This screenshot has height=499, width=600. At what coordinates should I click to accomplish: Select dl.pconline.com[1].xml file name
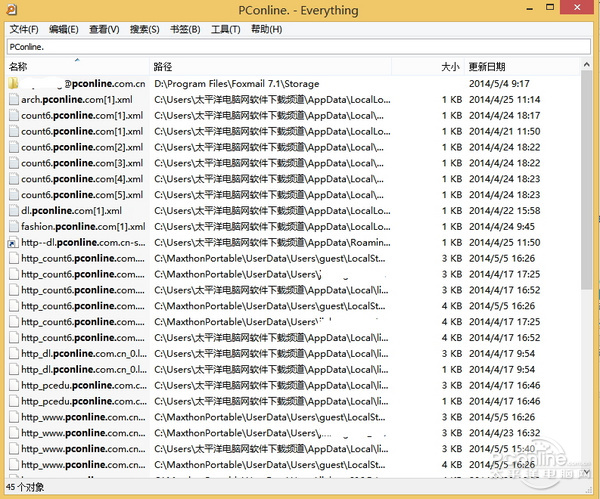point(71,211)
